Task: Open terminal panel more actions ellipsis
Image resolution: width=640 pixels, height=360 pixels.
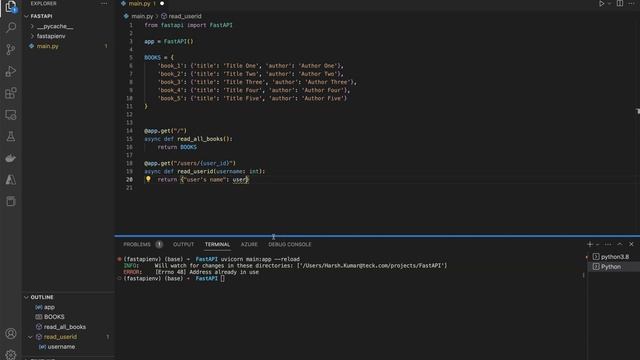Action: [x=608, y=244]
